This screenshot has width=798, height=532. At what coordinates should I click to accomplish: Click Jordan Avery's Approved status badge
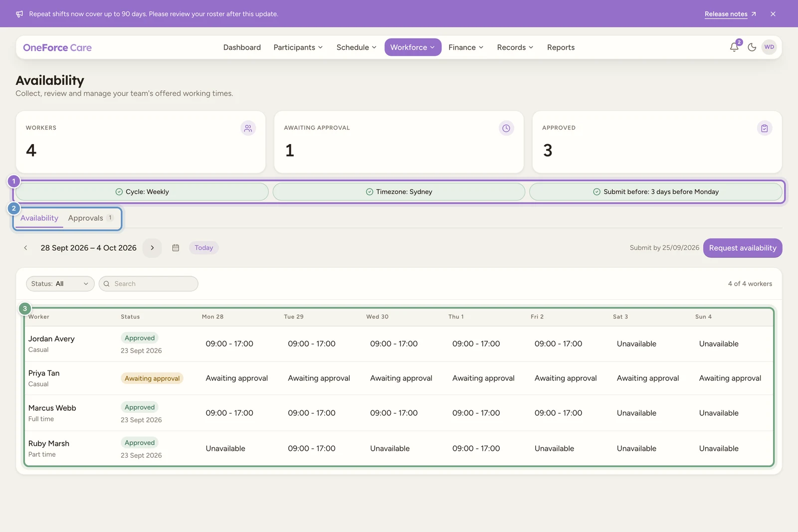click(x=140, y=338)
